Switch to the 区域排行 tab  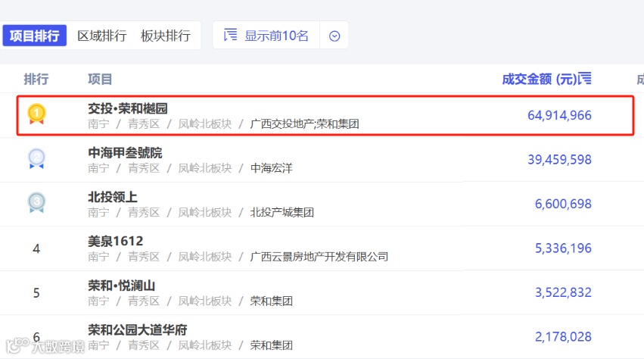tap(102, 36)
